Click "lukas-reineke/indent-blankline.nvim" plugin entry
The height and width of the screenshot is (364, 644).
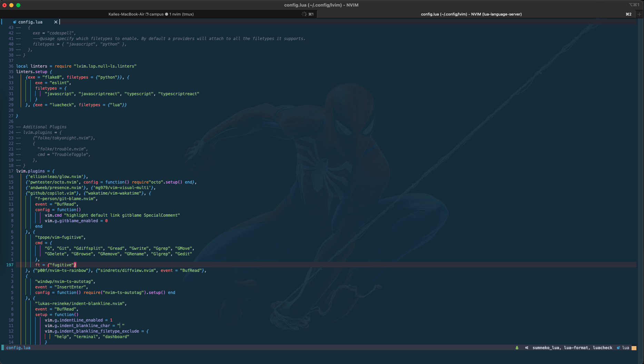point(80,304)
